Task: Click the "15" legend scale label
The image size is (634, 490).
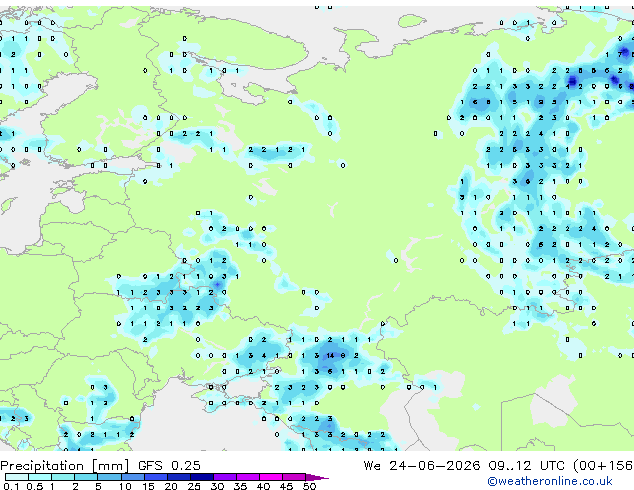Action: pyautogui.click(x=148, y=486)
